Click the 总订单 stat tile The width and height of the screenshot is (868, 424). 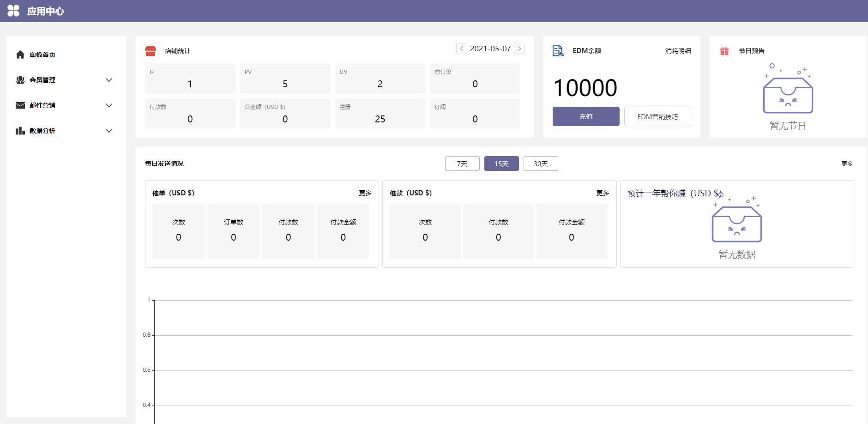pos(475,79)
